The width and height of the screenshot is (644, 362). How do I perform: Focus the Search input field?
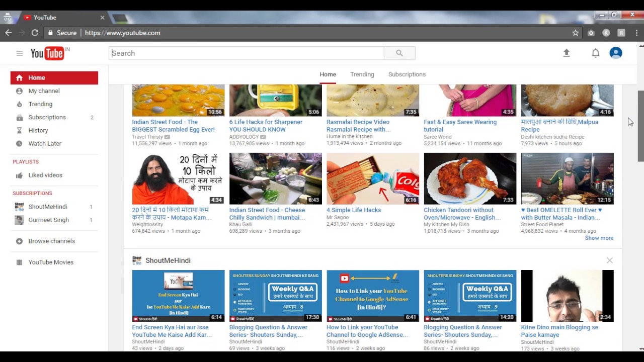coord(247,53)
